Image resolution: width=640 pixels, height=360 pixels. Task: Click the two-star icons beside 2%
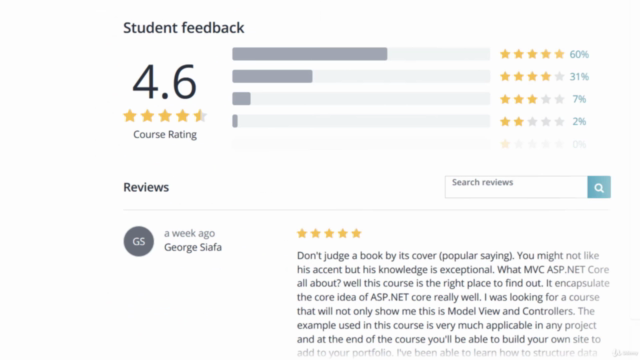coord(532,121)
